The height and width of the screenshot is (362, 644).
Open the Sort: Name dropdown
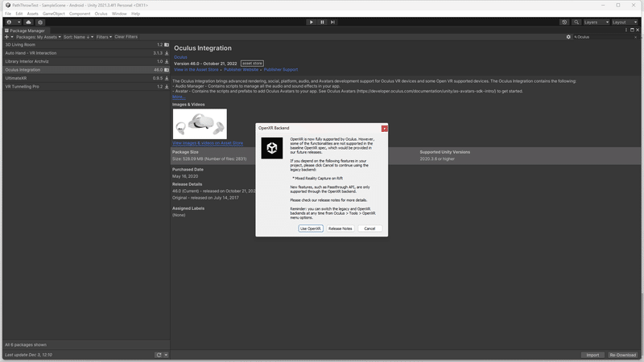pyautogui.click(x=78, y=37)
